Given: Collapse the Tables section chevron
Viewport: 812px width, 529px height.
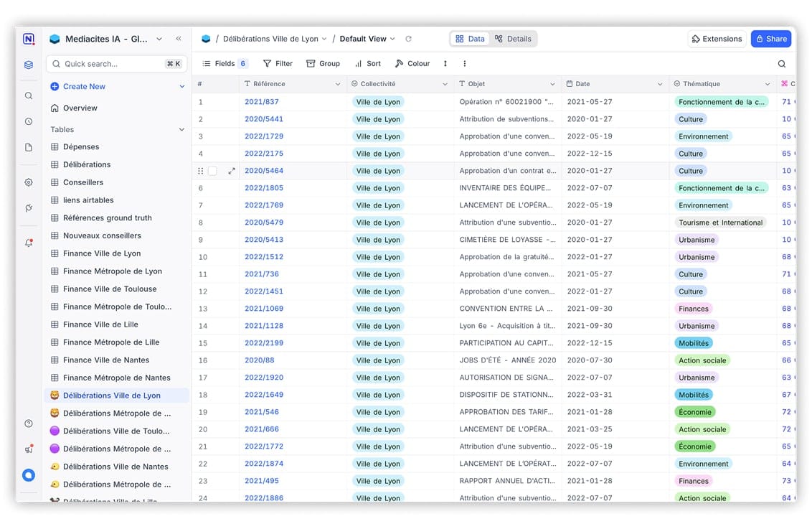Looking at the screenshot, I should pos(181,130).
